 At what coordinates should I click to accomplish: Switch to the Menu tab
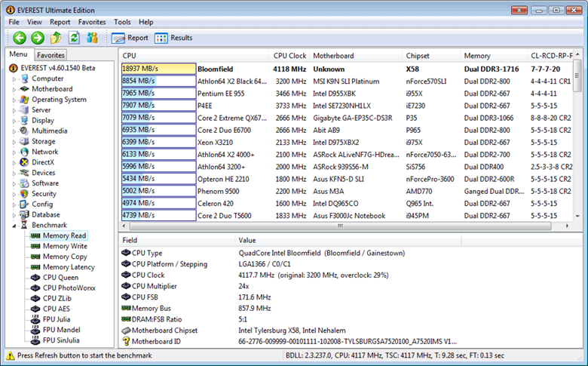(x=18, y=54)
